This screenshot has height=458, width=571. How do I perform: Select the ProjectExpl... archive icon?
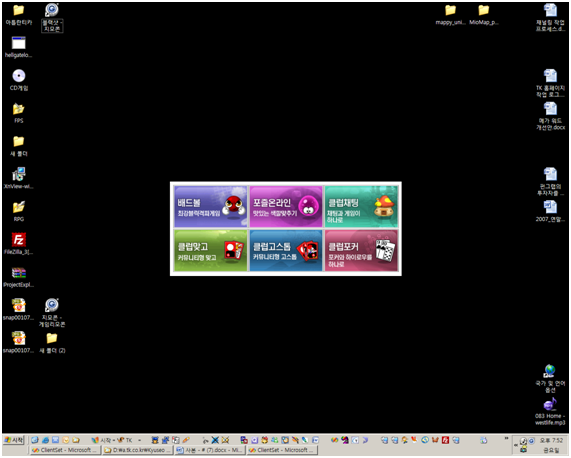click(19, 272)
